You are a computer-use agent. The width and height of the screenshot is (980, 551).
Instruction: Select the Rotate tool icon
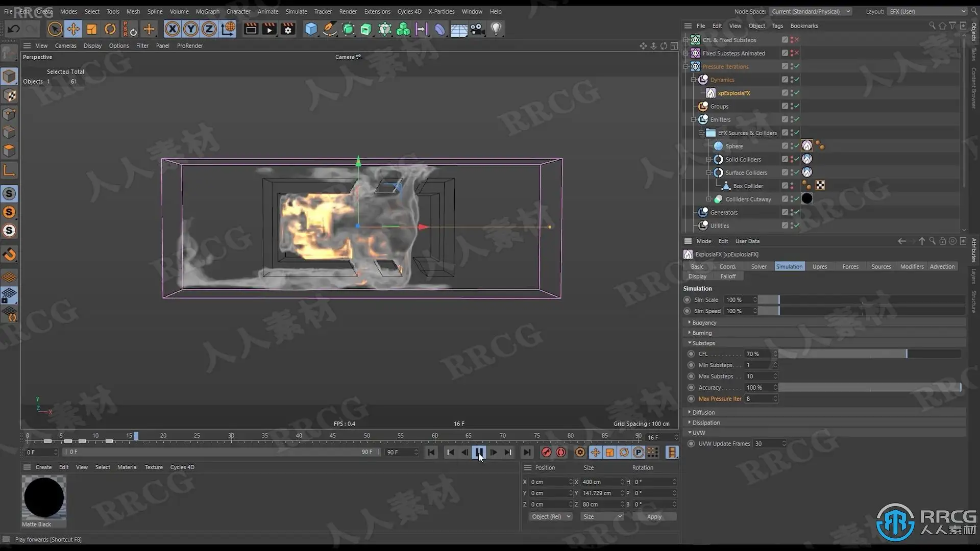tap(110, 29)
